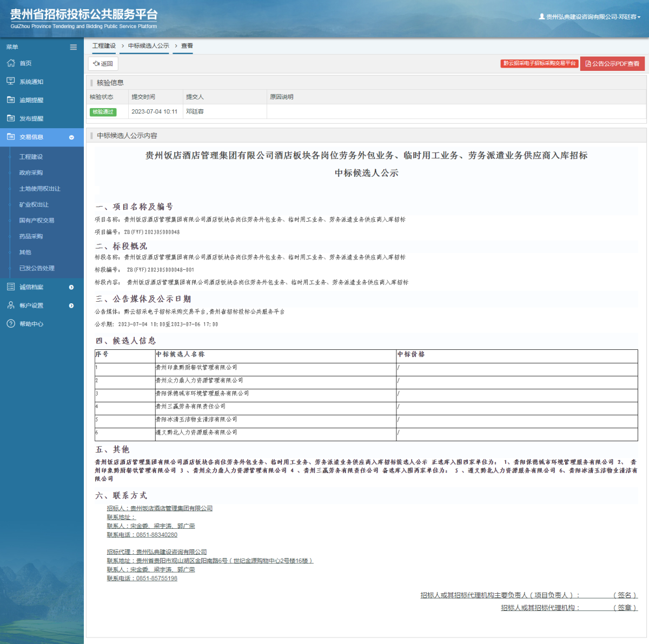The width and height of the screenshot is (649, 644).
Task: Select 药品采购 submenu item
Action: click(x=31, y=236)
